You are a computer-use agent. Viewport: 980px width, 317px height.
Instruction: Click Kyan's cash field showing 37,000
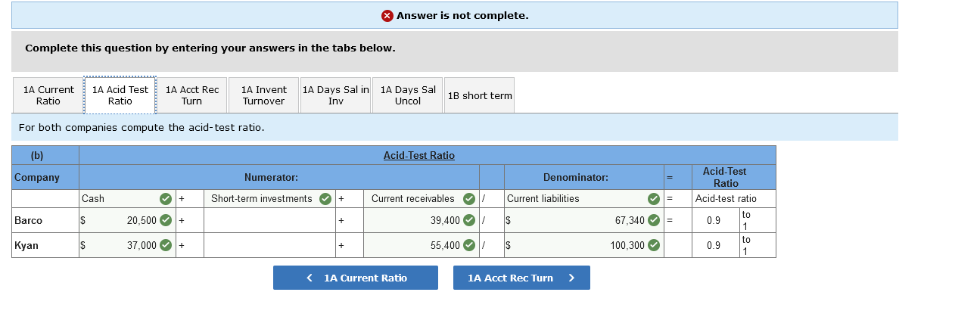pyautogui.click(x=127, y=245)
